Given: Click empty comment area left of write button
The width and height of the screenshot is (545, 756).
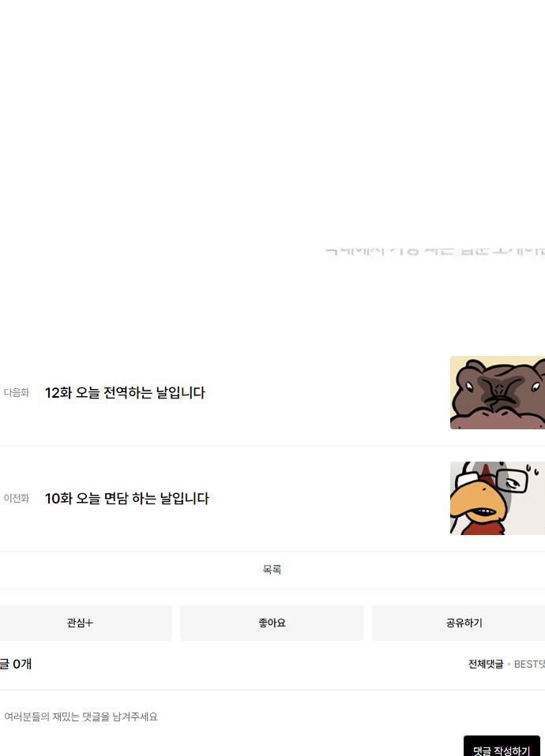Looking at the screenshot, I should (231, 746).
